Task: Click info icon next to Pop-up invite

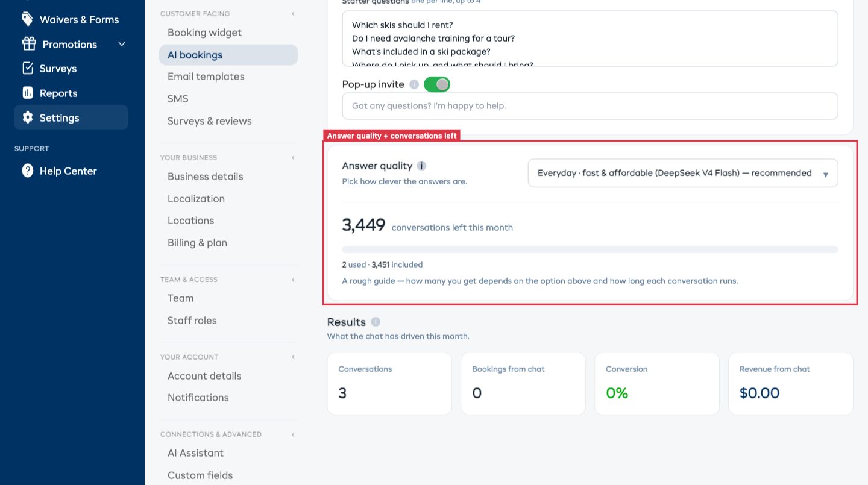Action: (x=414, y=84)
